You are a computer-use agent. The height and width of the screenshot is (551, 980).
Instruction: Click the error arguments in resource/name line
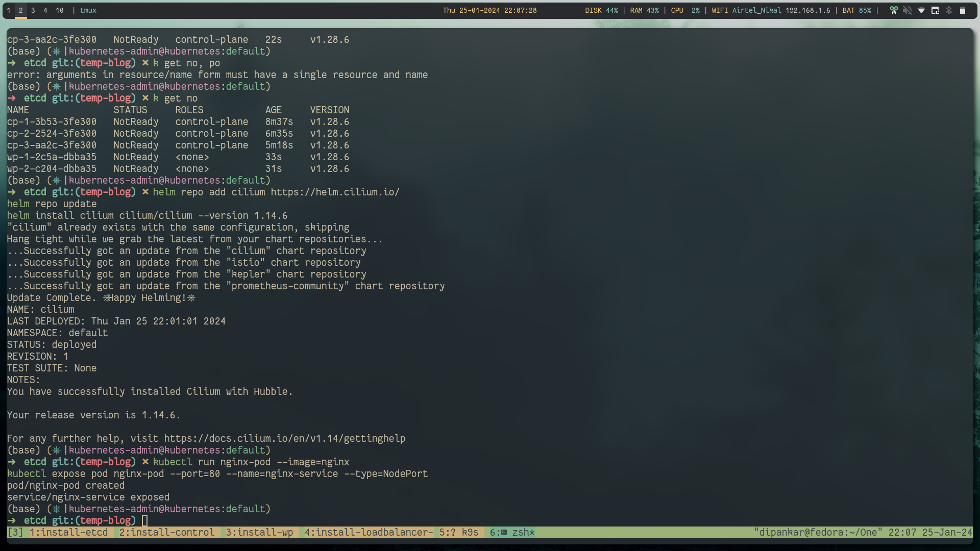click(x=217, y=75)
